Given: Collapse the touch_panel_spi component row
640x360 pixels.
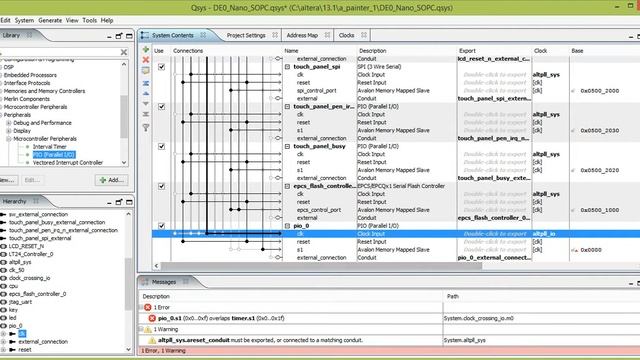Looking at the screenshot, I should (x=287, y=67).
